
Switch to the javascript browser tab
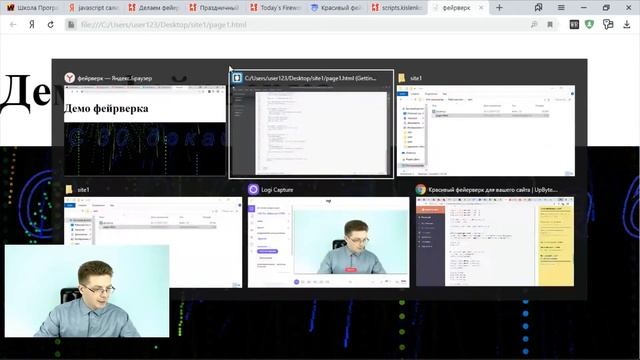coord(93,7)
